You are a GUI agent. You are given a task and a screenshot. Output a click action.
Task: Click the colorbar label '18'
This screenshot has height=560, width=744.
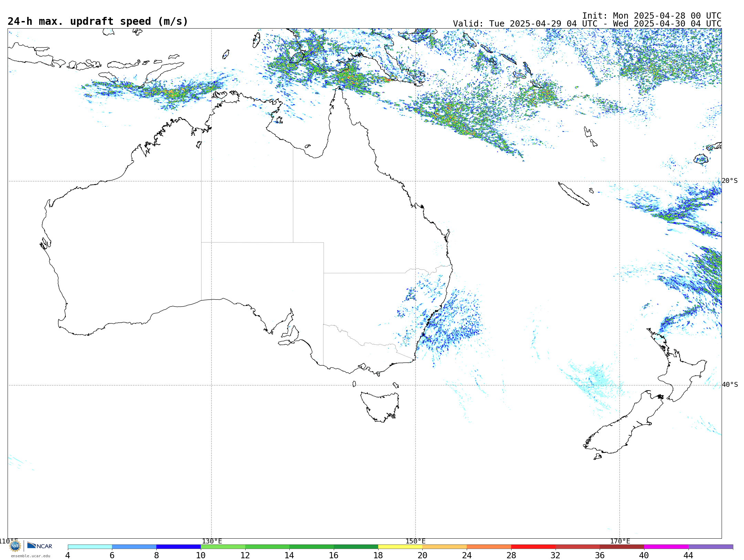click(x=378, y=556)
